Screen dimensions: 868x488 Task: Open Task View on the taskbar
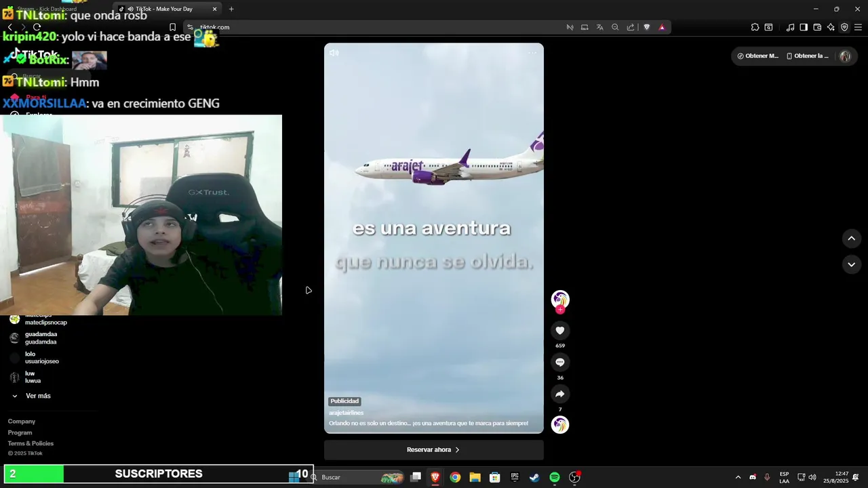point(416,477)
